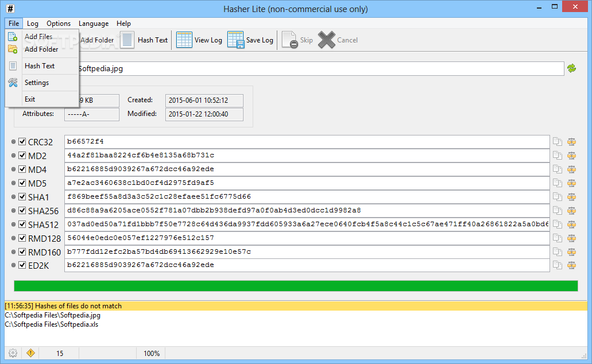592x364 pixels.
Task: Click the compare scales icon for SHA256
Action: pyautogui.click(x=571, y=210)
